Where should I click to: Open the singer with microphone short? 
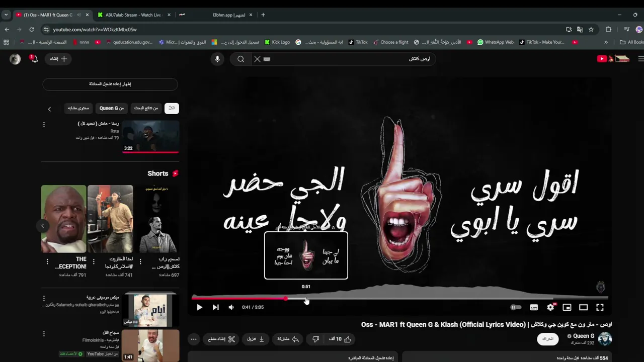pyautogui.click(x=110, y=219)
